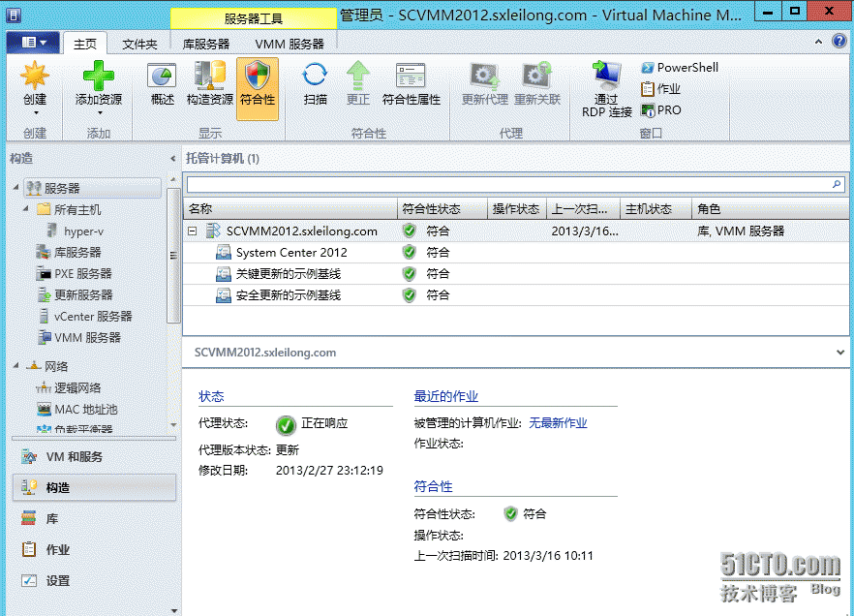Sort by the 主机状态 column header
This screenshot has height=616, width=854.
pyautogui.click(x=656, y=208)
